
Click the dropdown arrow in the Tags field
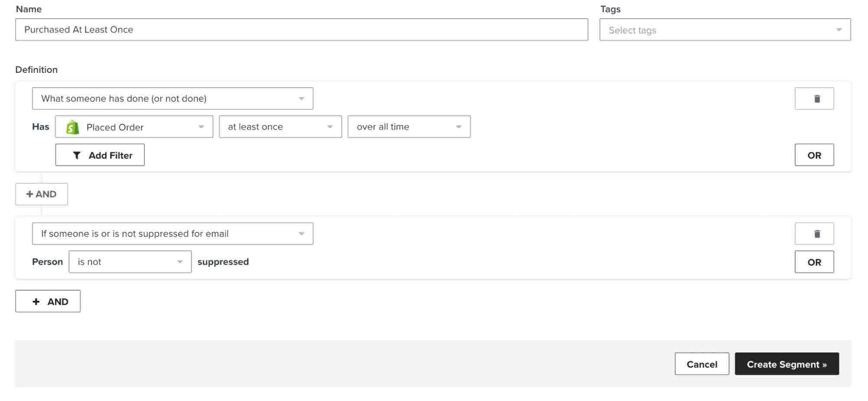(838, 30)
